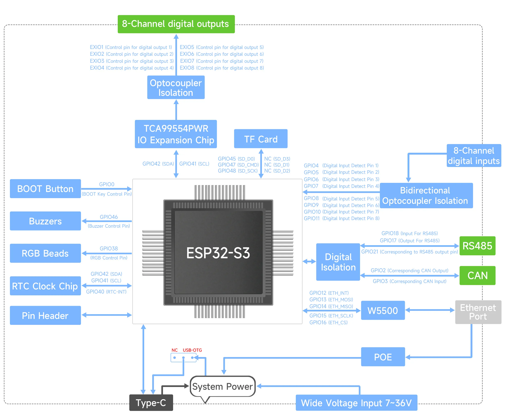Click the EXIO1 control pin label
Viewport: 510px width, 420px height.
(131, 47)
